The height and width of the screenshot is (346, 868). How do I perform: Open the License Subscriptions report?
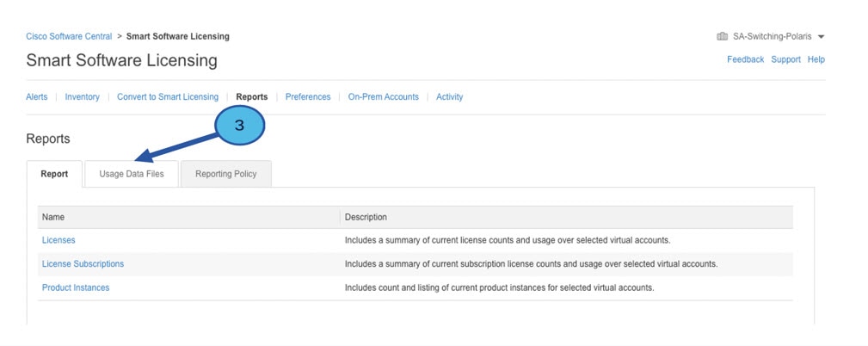(83, 264)
